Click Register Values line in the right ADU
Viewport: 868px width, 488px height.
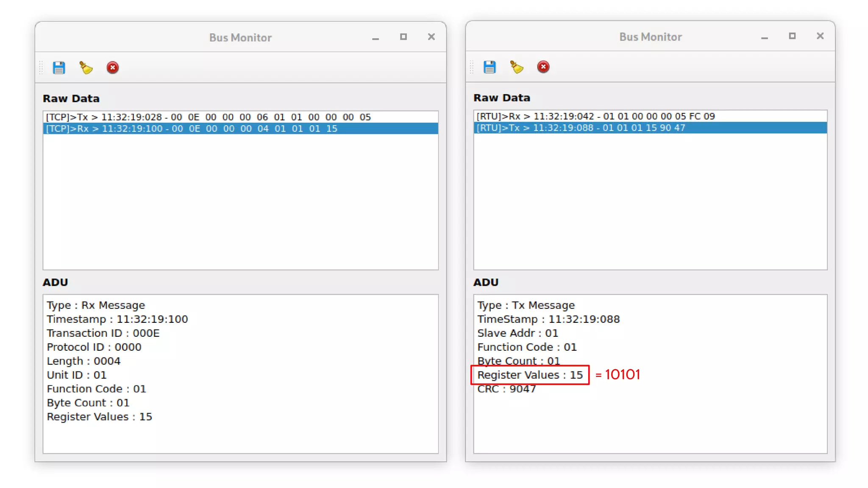(530, 375)
